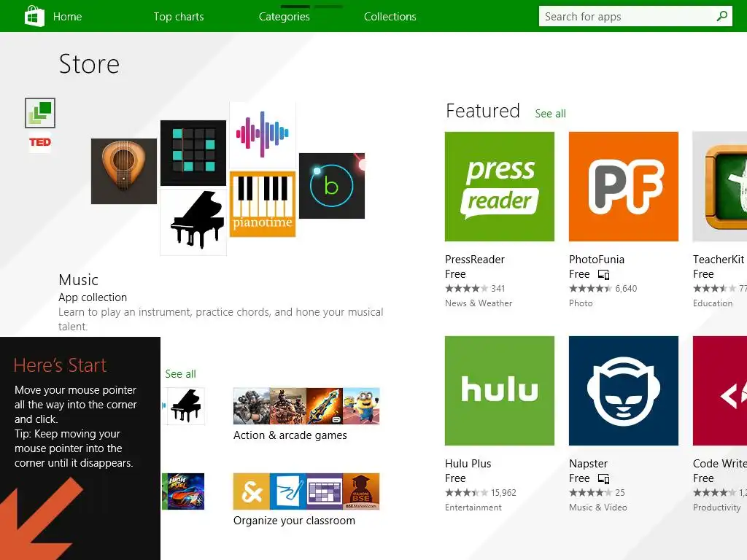Open the soldier game thumbnail

pyautogui.click(x=252, y=406)
